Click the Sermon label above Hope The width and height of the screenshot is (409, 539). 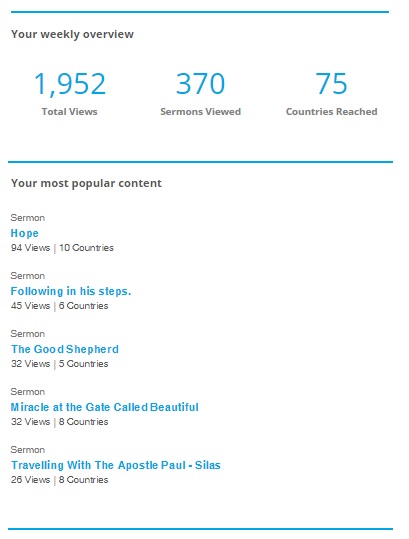point(27,218)
